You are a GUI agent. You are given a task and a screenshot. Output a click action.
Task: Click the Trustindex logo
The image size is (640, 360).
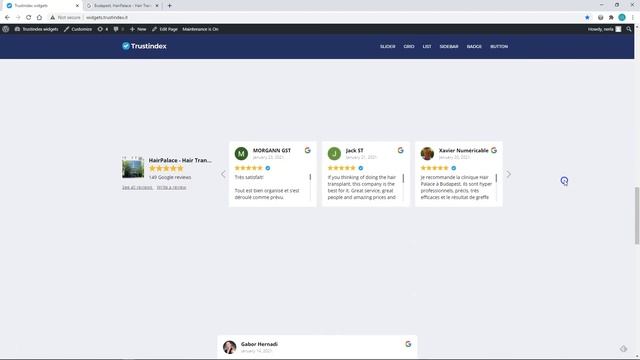pyautogui.click(x=144, y=46)
